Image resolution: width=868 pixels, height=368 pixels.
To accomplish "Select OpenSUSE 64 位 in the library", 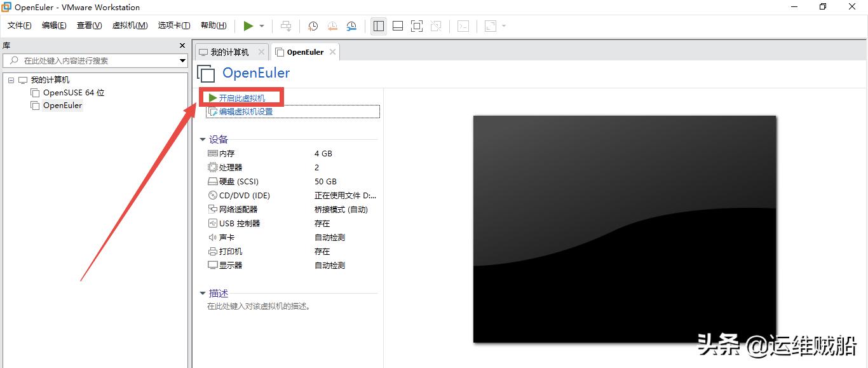I will pos(74,93).
